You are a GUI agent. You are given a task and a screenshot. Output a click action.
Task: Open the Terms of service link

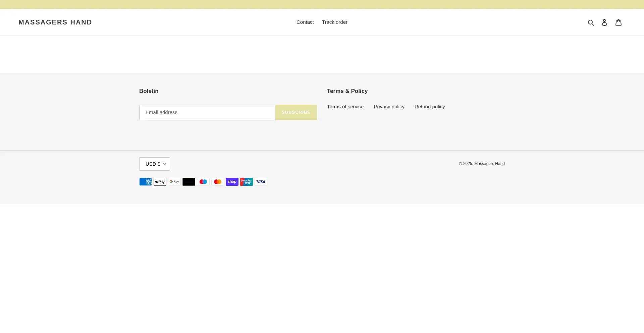click(345, 107)
